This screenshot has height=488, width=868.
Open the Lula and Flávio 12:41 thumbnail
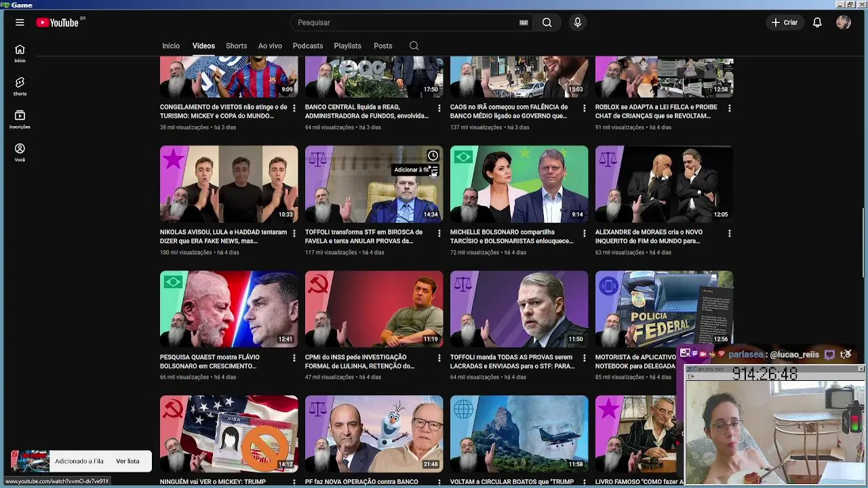coord(229,309)
